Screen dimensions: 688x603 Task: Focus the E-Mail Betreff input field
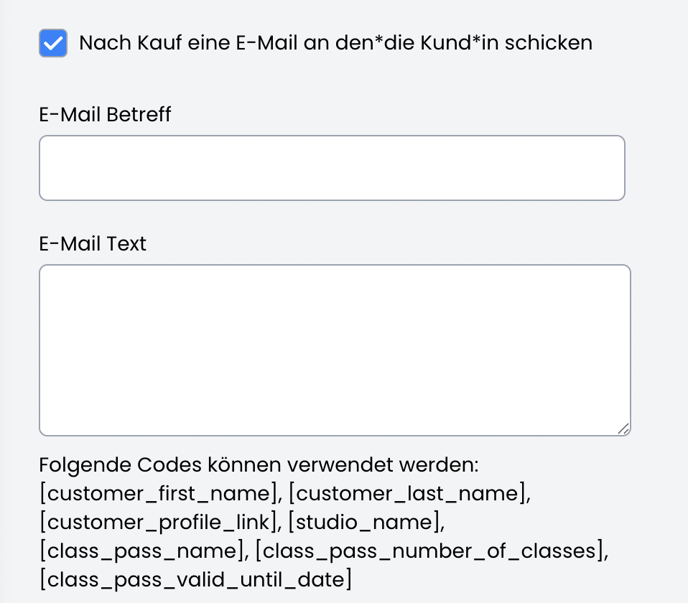(331, 168)
